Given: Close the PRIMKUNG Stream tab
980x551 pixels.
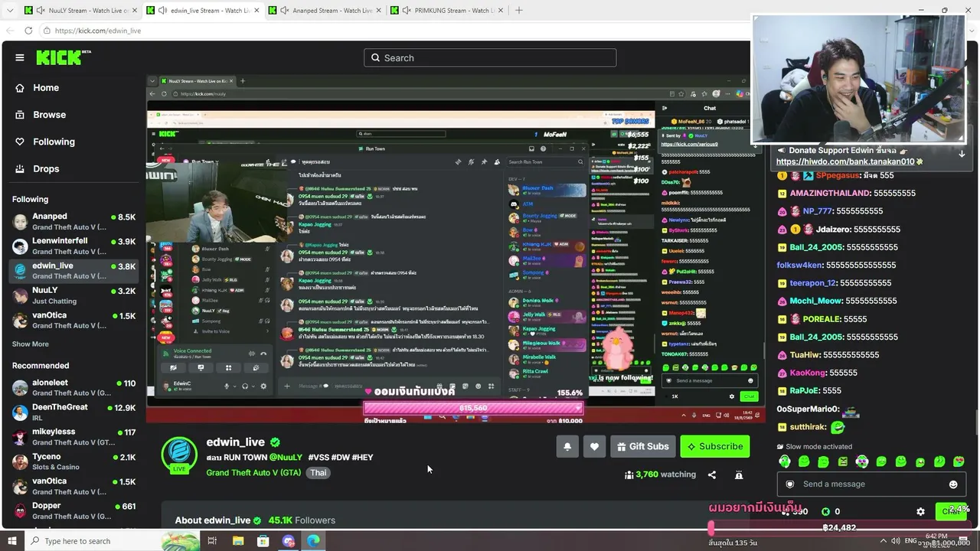Looking at the screenshot, I should [x=500, y=11].
